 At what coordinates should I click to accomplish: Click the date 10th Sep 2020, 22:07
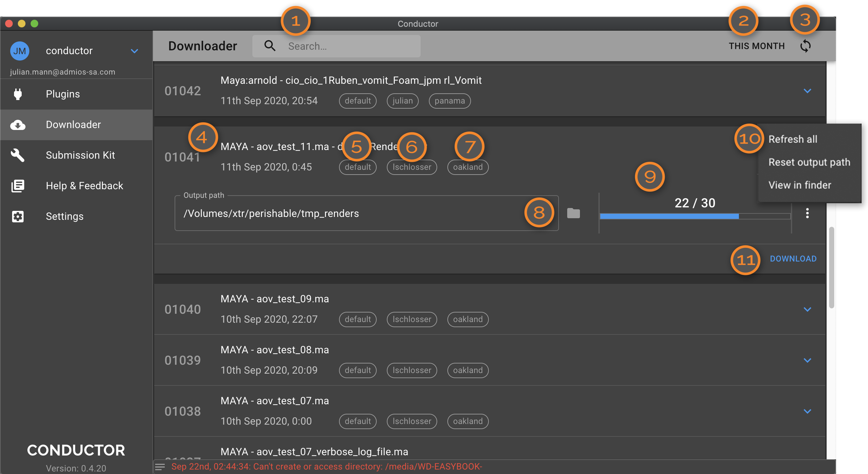click(x=269, y=320)
